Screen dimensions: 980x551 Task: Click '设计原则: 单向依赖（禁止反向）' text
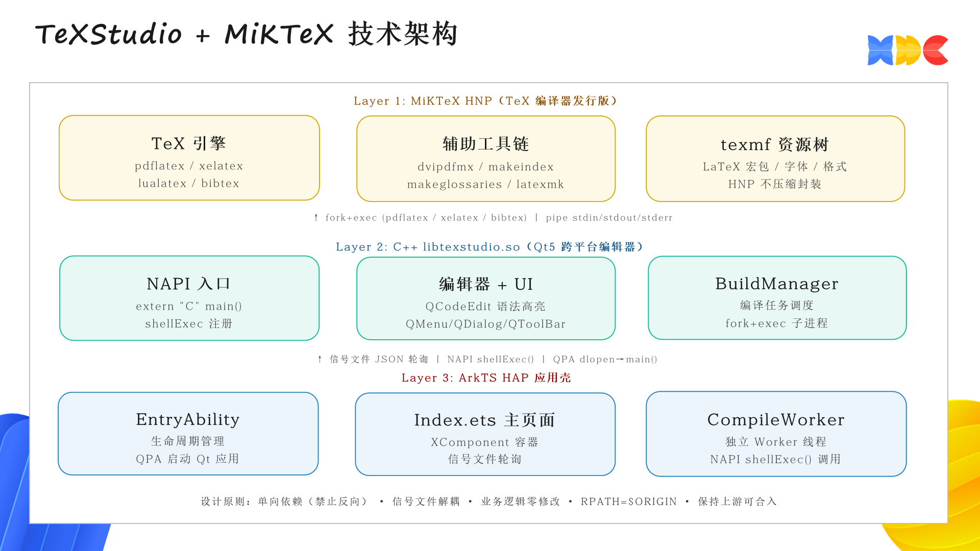[x=285, y=502]
